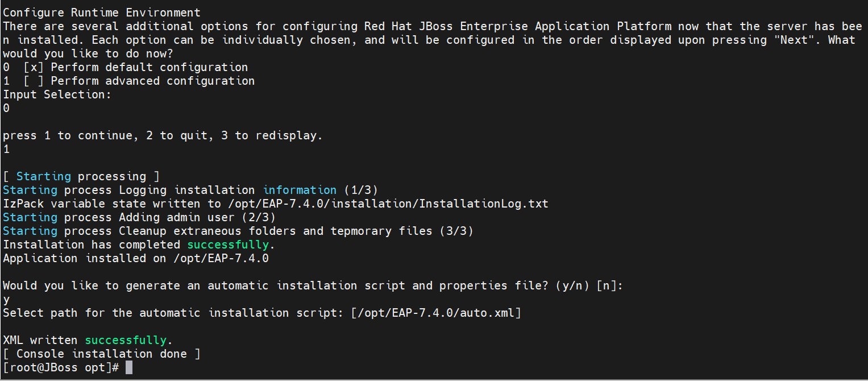The height and width of the screenshot is (381, 868).
Task: Click 'Configure Runtime Environment' heading
Action: click(x=102, y=13)
